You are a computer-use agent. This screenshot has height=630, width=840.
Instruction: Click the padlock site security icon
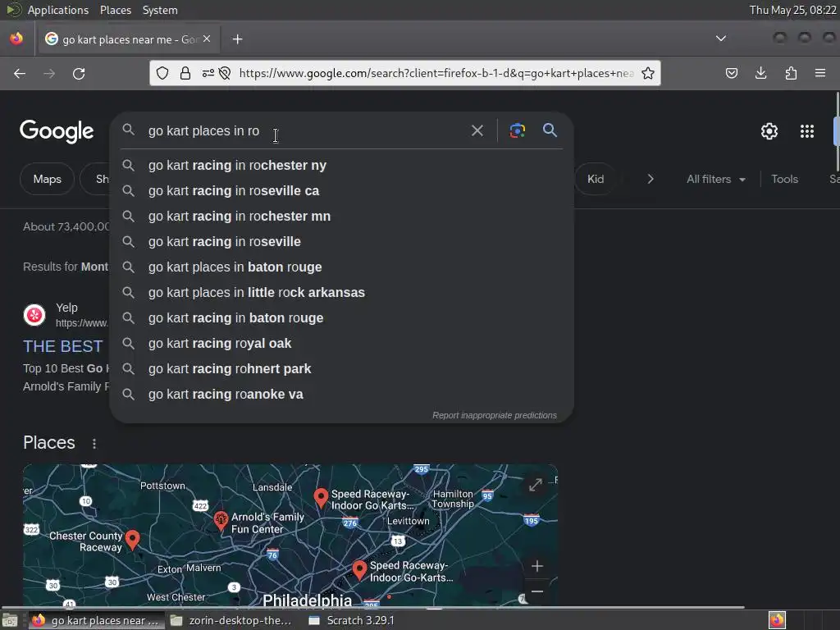tap(185, 73)
